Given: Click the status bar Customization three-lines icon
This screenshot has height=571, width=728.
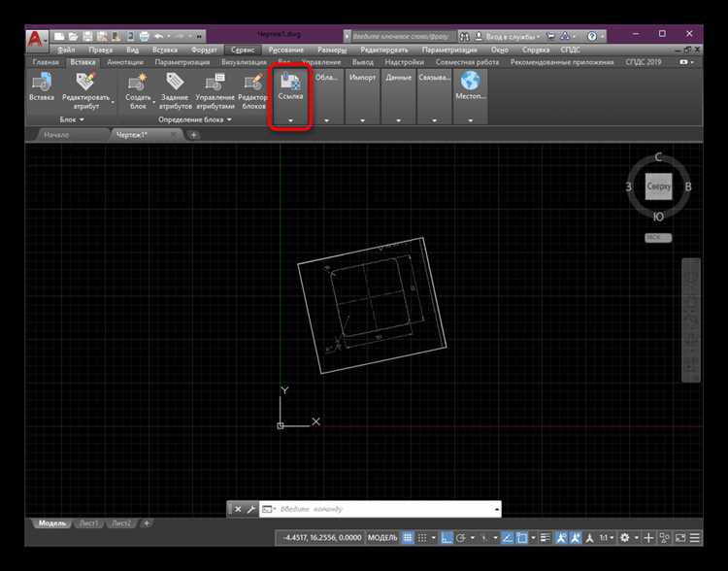Looking at the screenshot, I should (x=695, y=538).
